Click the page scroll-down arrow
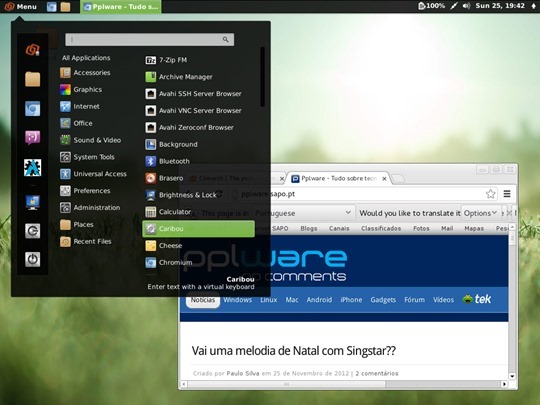Viewport: 540px width, 405px height. point(512,376)
